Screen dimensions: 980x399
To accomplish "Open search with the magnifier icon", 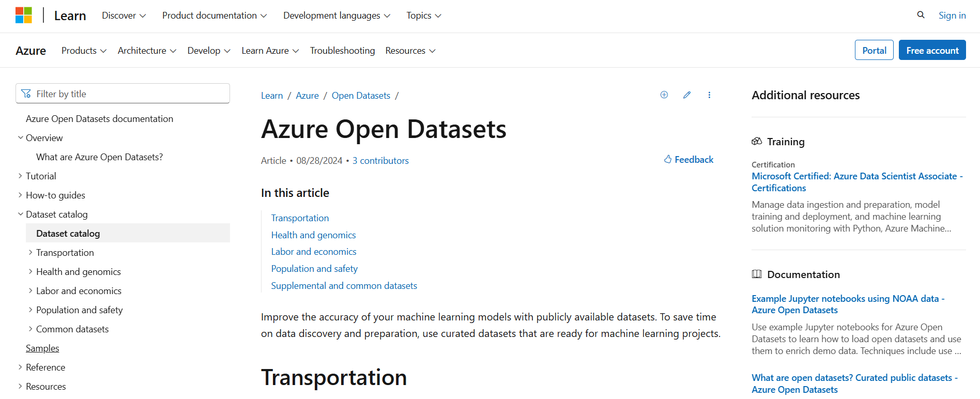I will pos(921,15).
